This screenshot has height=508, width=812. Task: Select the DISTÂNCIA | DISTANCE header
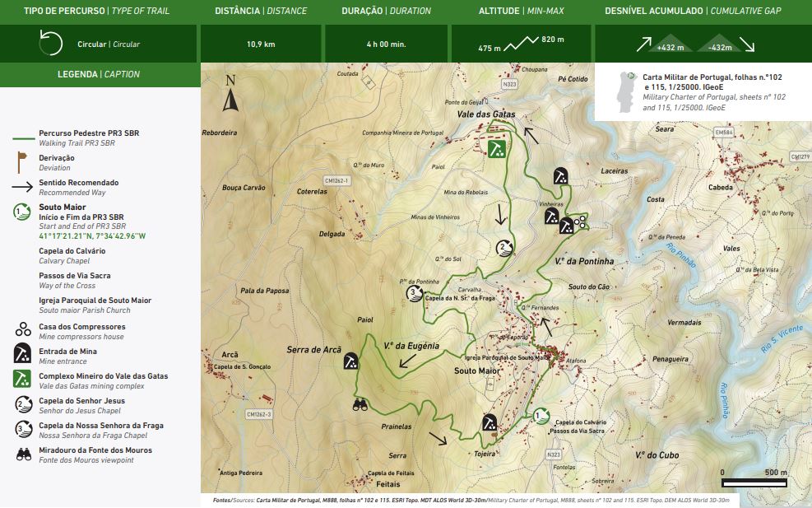coord(260,12)
